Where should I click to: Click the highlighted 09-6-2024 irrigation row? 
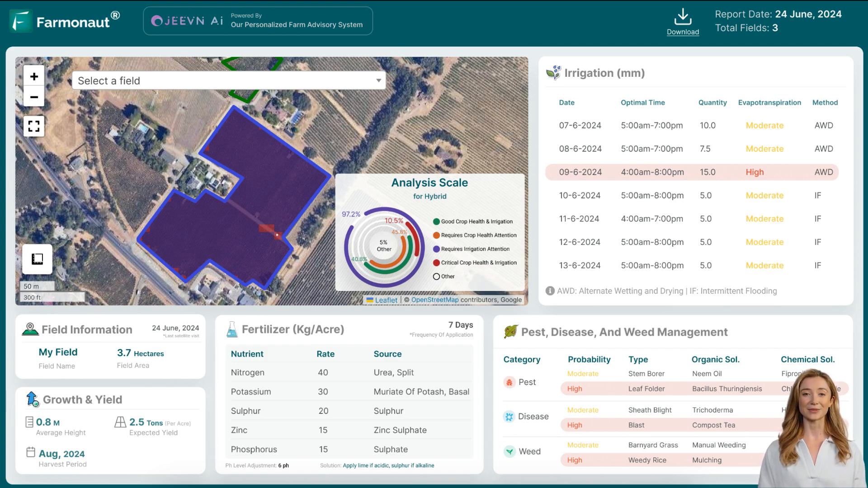pos(693,172)
